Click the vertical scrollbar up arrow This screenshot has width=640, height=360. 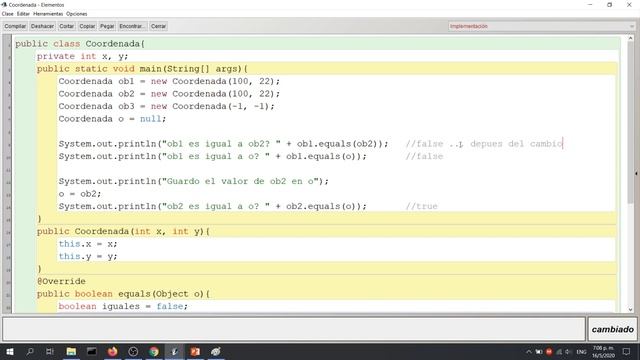(631, 38)
